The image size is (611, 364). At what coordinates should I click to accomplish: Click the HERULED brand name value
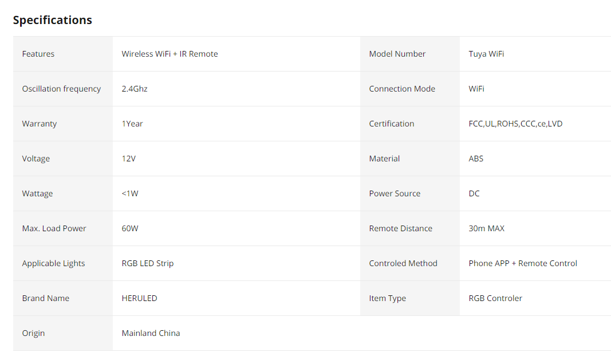pos(139,298)
